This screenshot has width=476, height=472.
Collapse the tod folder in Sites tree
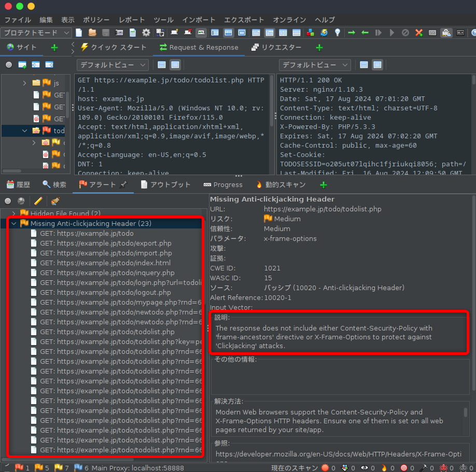point(24,131)
